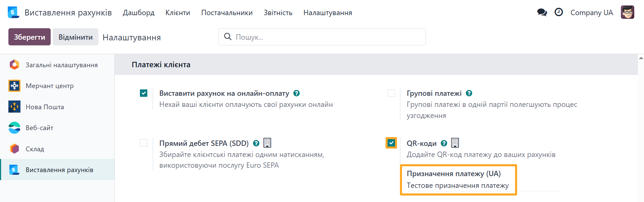
Task: Click the Загальні налаштування sidebar icon
Action: click(x=14, y=65)
